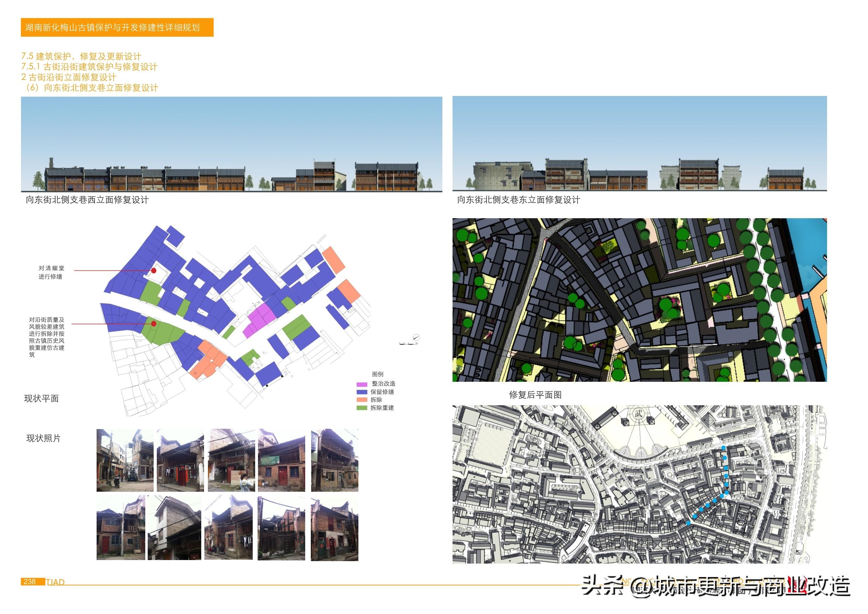Open bottom-row first photo of brick house

pos(121,528)
